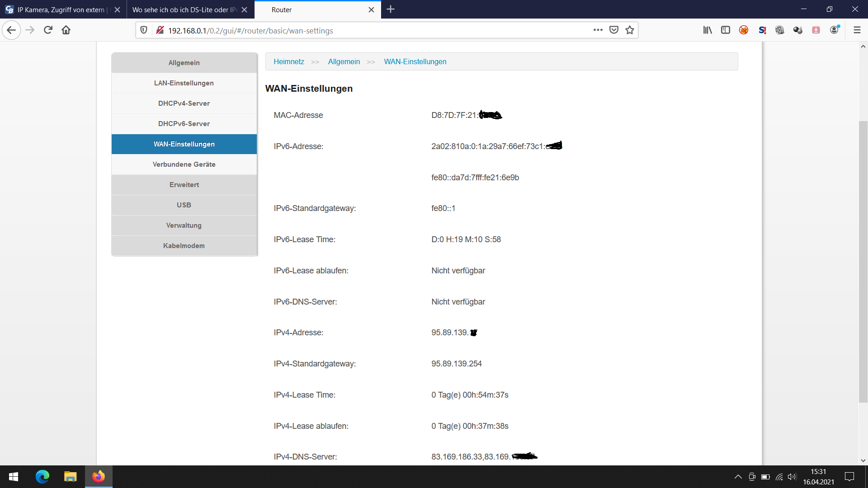The height and width of the screenshot is (488, 868).
Task: Click the browser address bar
Action: coord(362,30)
